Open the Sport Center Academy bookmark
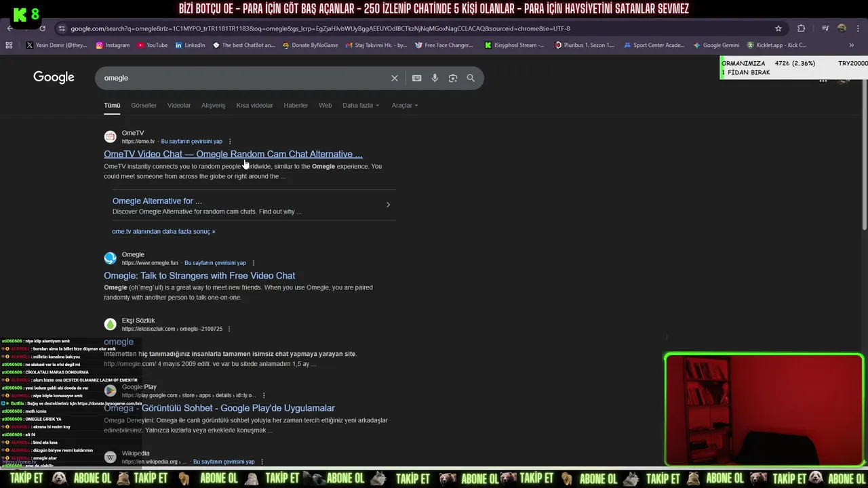 click(654, 45)
